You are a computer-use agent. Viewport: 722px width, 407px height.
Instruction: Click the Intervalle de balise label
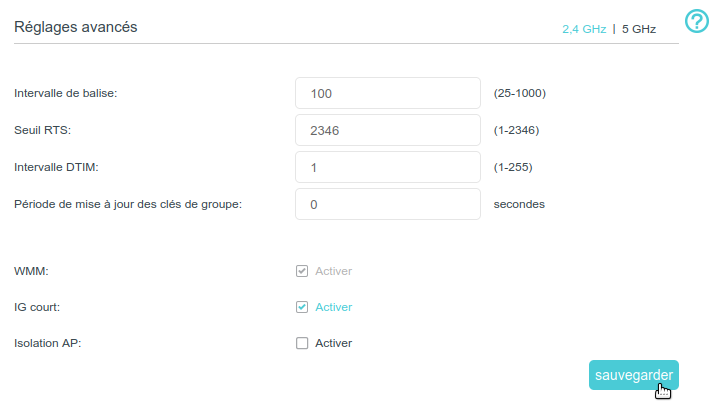click(x=66, y=93)
